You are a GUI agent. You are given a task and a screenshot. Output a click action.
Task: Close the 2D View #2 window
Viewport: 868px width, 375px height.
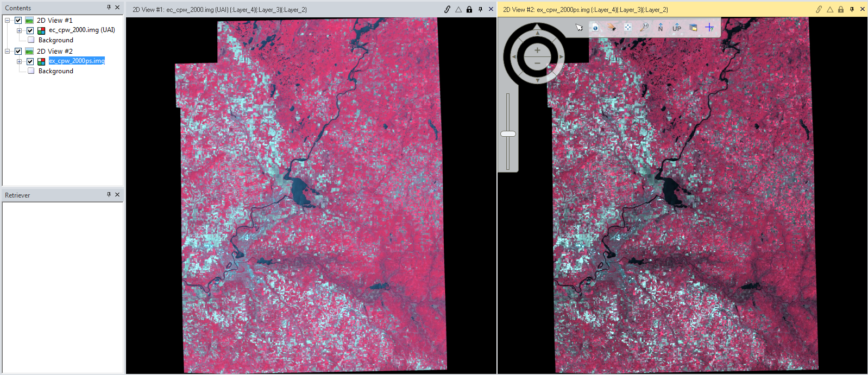point(863,9)
